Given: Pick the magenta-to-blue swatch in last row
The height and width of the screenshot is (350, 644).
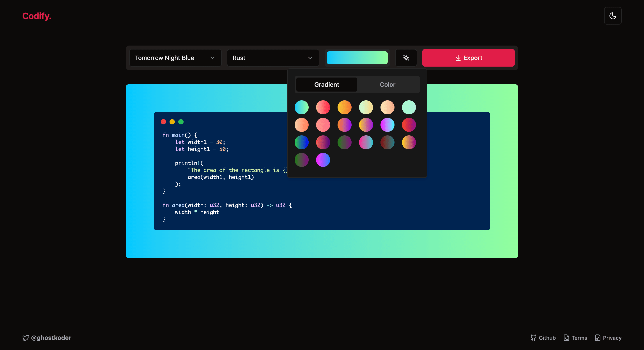Looking at the screenshot, I should click(323, 160).
